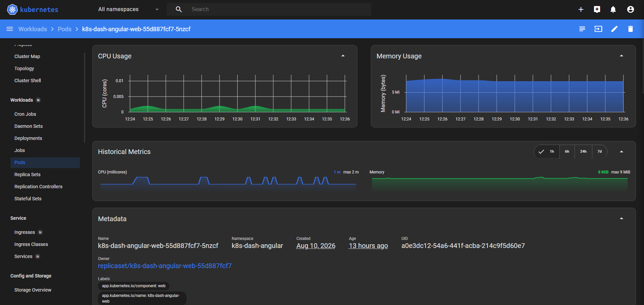644x305 pixels.
Task: Click the CPU millicores historical sparkline
Action: coord(228,184)
